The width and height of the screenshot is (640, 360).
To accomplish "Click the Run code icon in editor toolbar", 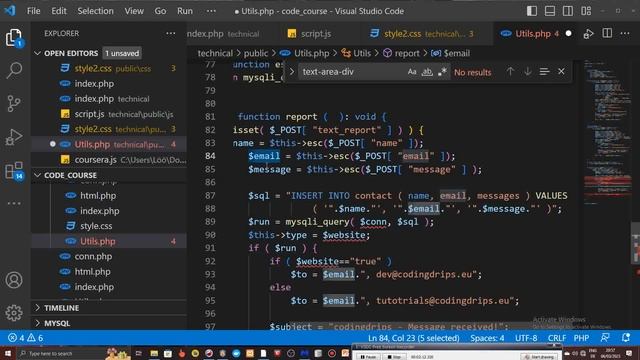I will pos(588,34).
